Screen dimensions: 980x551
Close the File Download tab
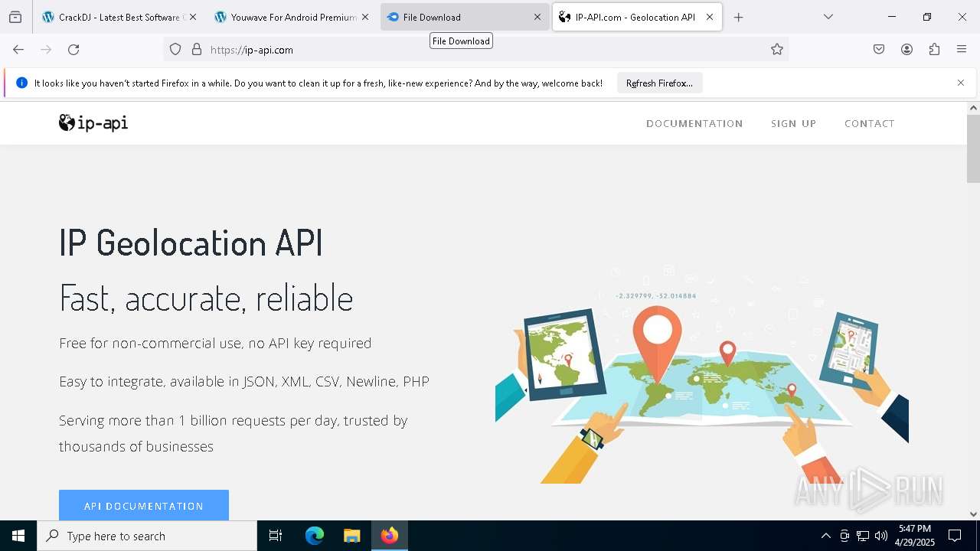[537, 17]
